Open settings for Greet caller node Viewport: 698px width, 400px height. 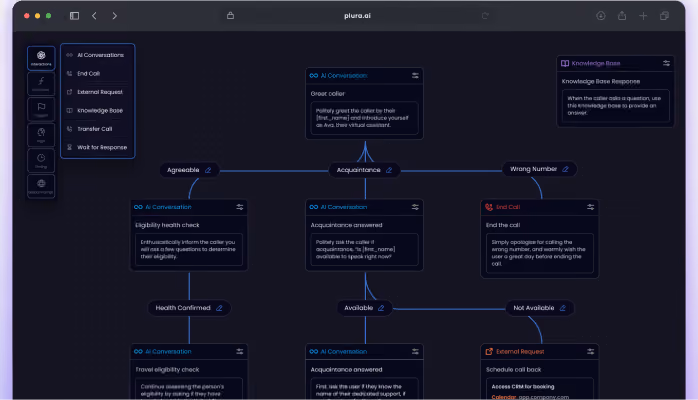415,76
